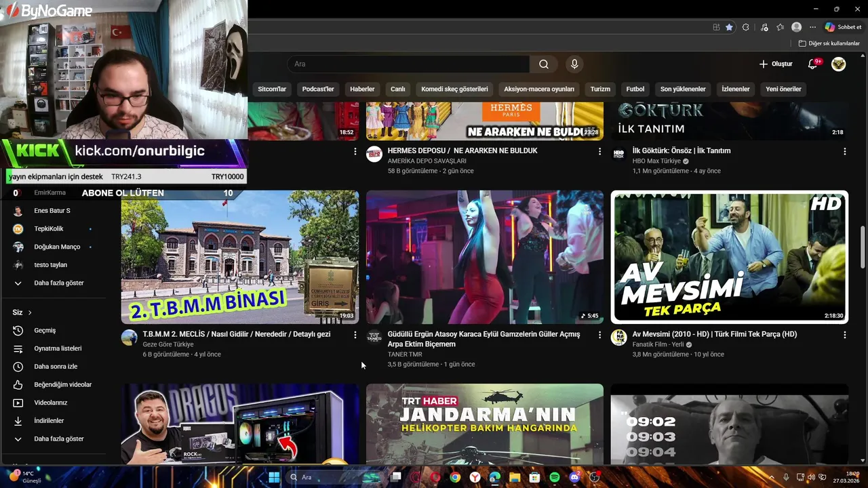Click HBO Max Türkiye channel avatar
This screenshot has width=868, height=488.
(618, 154)
